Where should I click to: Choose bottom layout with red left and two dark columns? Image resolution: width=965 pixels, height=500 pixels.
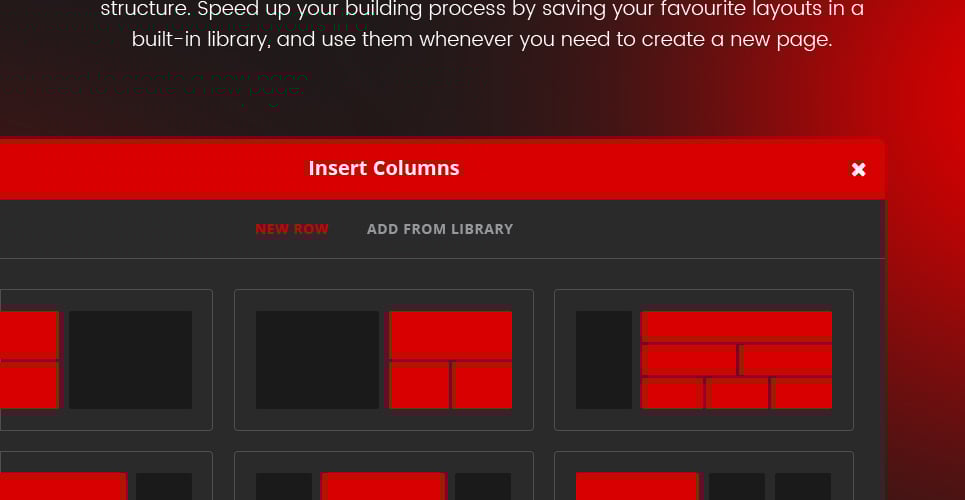coord(704,476)
